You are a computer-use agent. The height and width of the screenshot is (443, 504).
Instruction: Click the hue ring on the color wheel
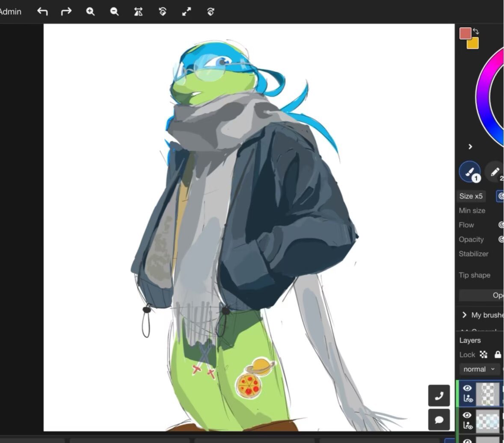[x=483, y=96]
